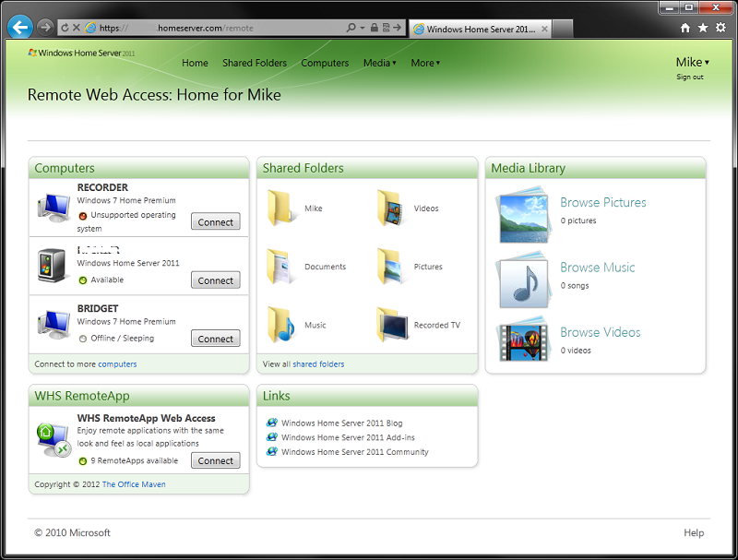Screen dimensions: 738x560
Task: Expand the More dropdown menu
Action: tap(425, 63)
